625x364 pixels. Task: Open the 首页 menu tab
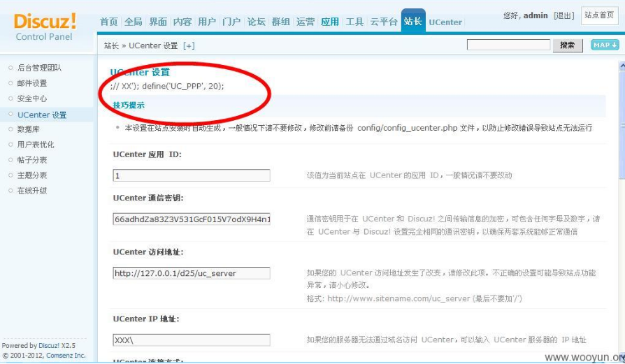click(x=109, y=22)
